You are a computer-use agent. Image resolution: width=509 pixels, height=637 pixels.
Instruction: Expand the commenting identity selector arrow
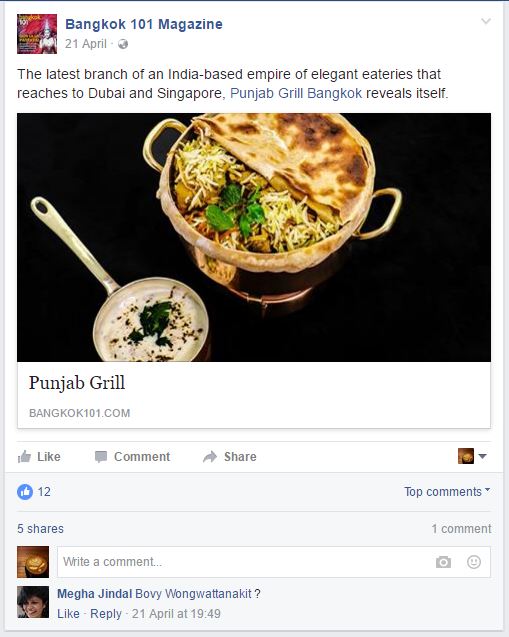tap(482, 456)
